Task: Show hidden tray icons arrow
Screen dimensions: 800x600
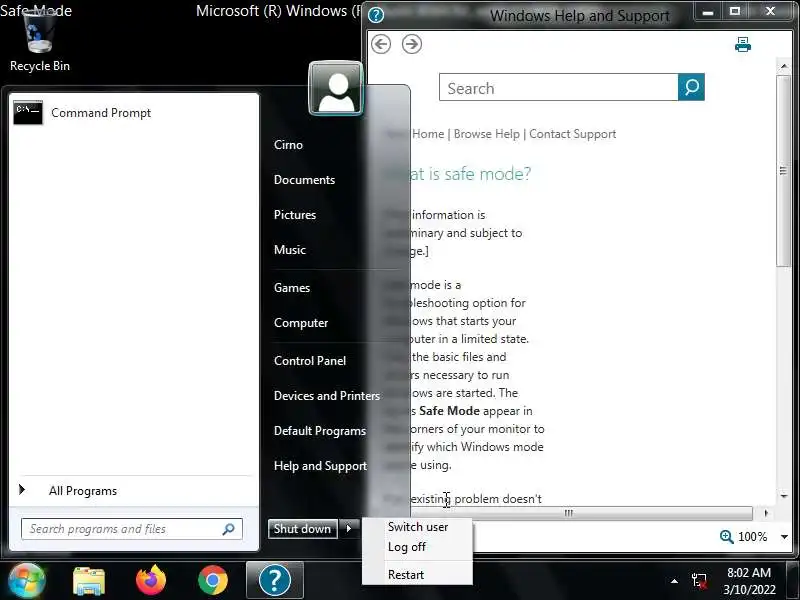Action: 674,581
